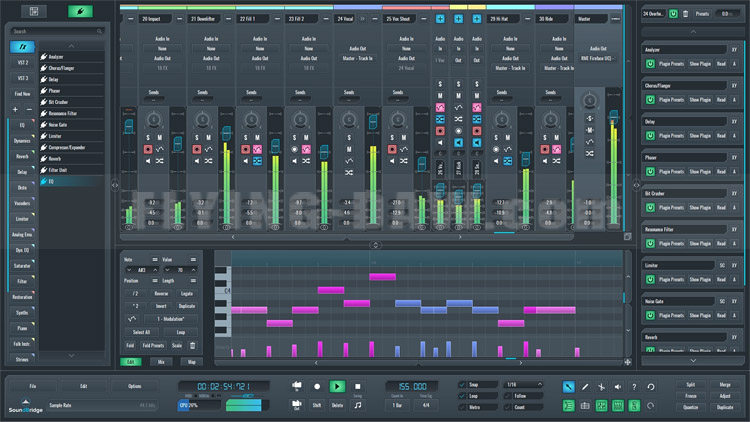The height and width of the screenshot is (422, 750).
Task: Click the Merge button
Action: [x=725, y=385]
